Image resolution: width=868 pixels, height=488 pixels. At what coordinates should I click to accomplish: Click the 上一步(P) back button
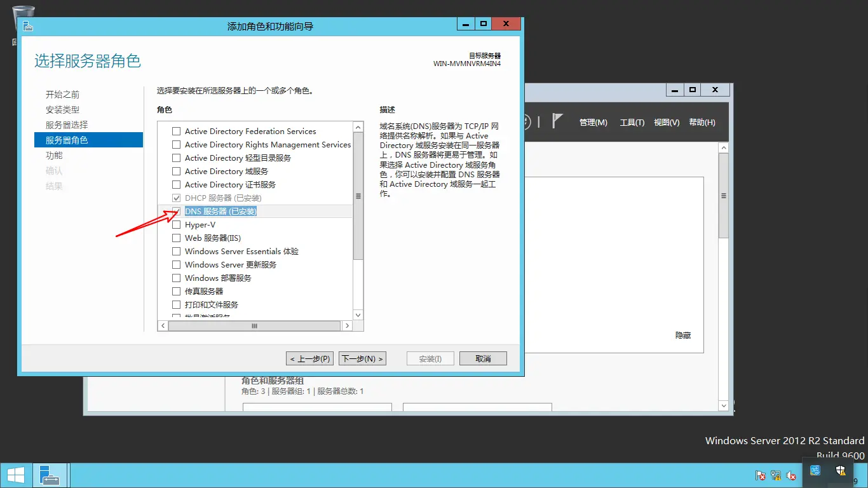pos(310,358)
